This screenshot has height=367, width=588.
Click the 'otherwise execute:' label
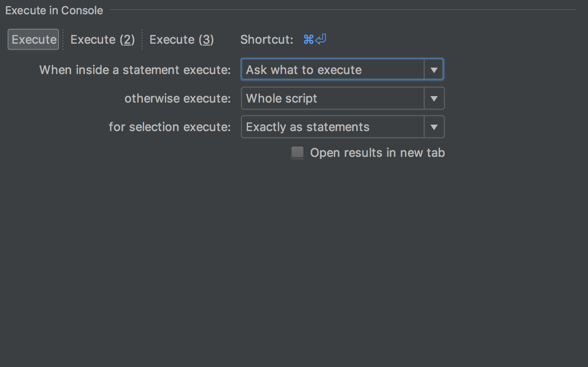coord(177,98)
